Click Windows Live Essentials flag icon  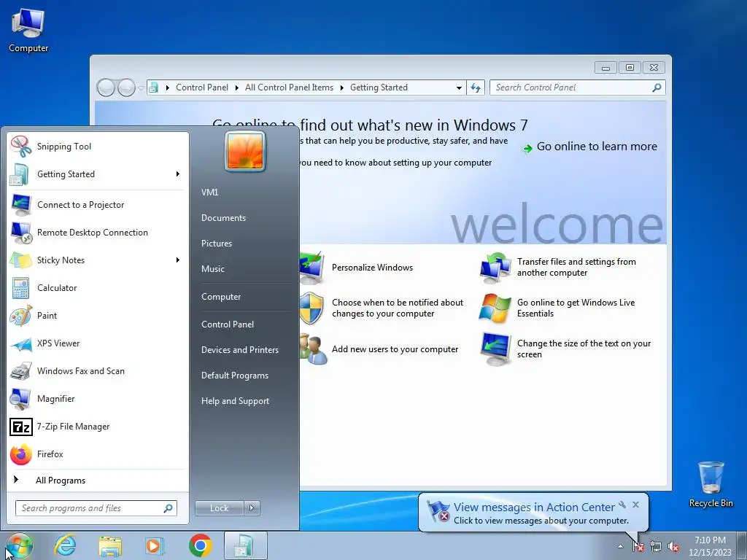[x=495, y=308]
